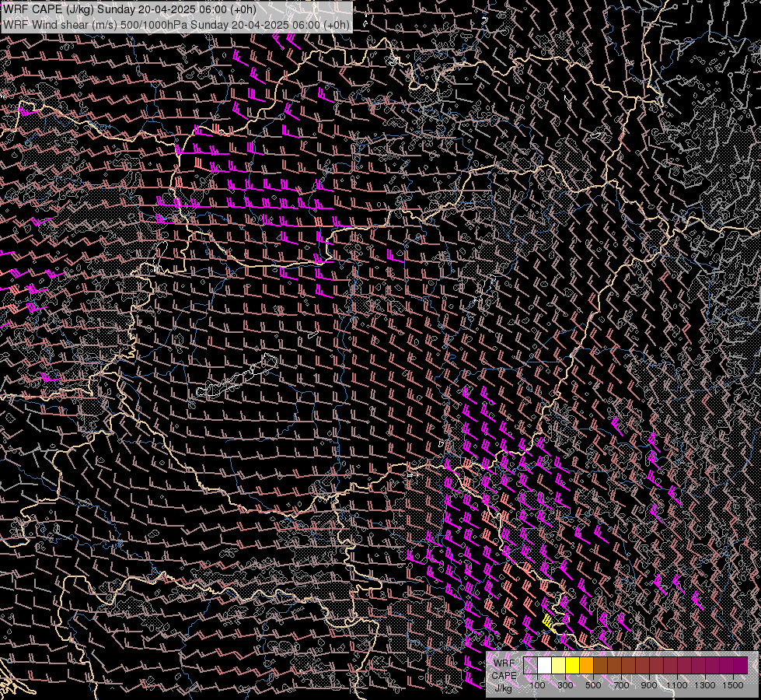761x700 pixels.
Task: Click the 300 legend tick label
Action: (x=565, y=685)
